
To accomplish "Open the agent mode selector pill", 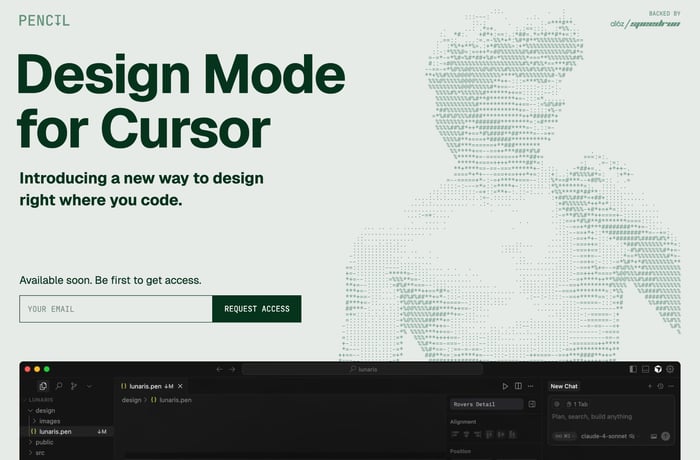I will pos(564,436).
